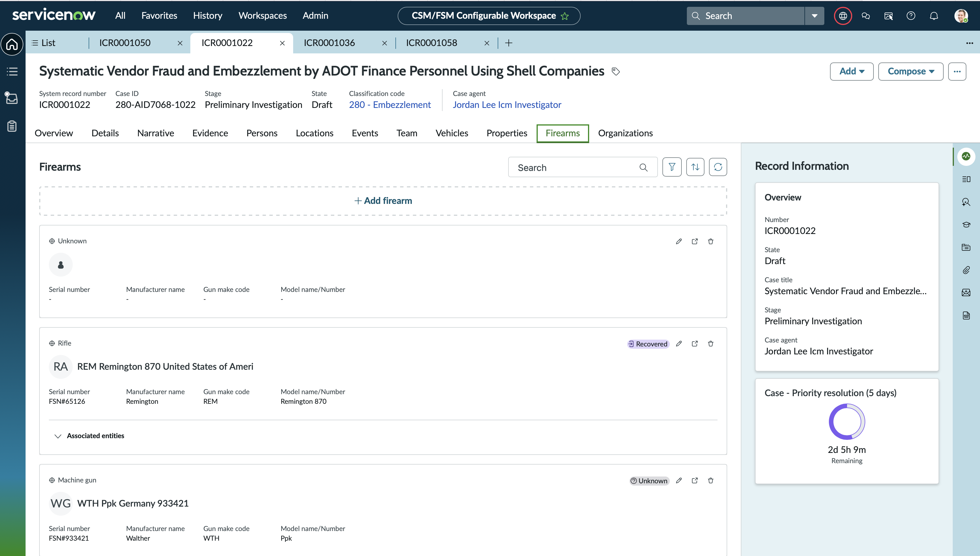This screenshot has width=980, height=556.
Task: Open the email envelope icon in right sidebar
Action: coord(966,292)
